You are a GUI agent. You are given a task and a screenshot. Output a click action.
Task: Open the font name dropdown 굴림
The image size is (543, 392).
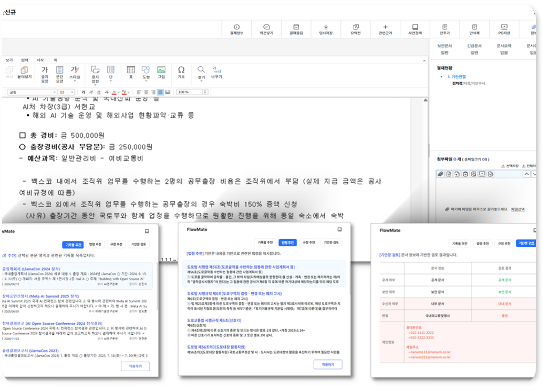[31, 92]
